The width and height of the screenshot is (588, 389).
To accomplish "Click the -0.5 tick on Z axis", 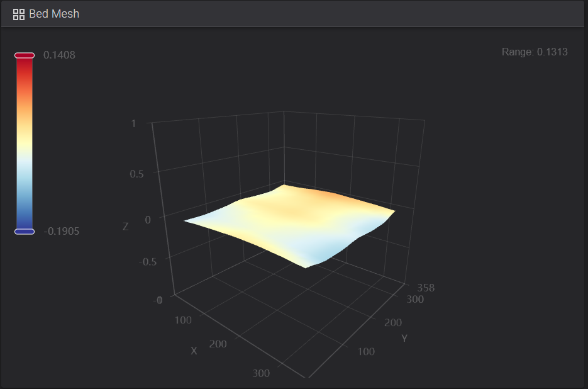I will [148, 262].
